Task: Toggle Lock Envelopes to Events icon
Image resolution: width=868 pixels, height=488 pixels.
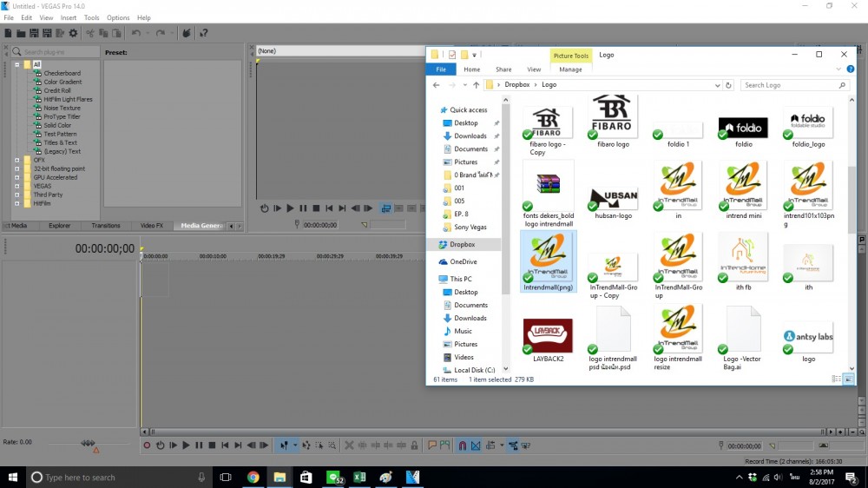Action: pos(513,445)
